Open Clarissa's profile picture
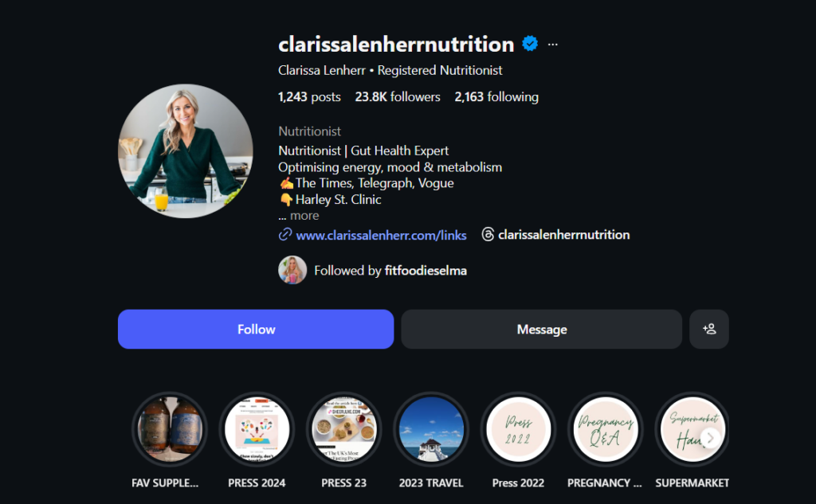Screen dimensions: 816x504 pos(186,150)
